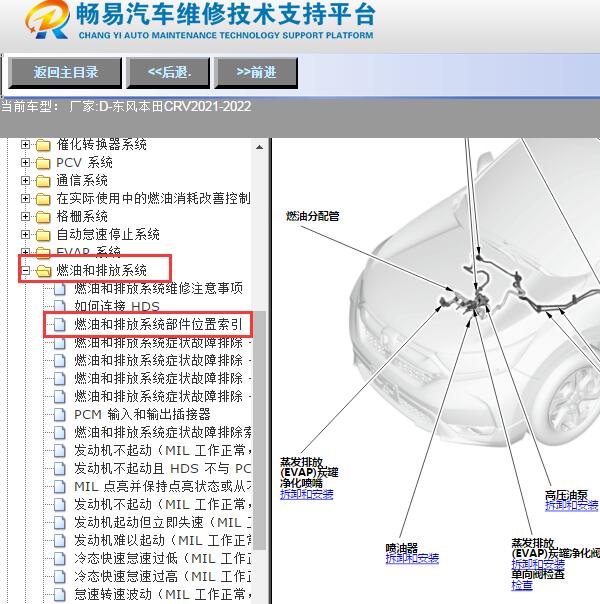
Task: Click document icon for 燃油和排放系统维修注意事项
Action: click(x=60, y=289)
